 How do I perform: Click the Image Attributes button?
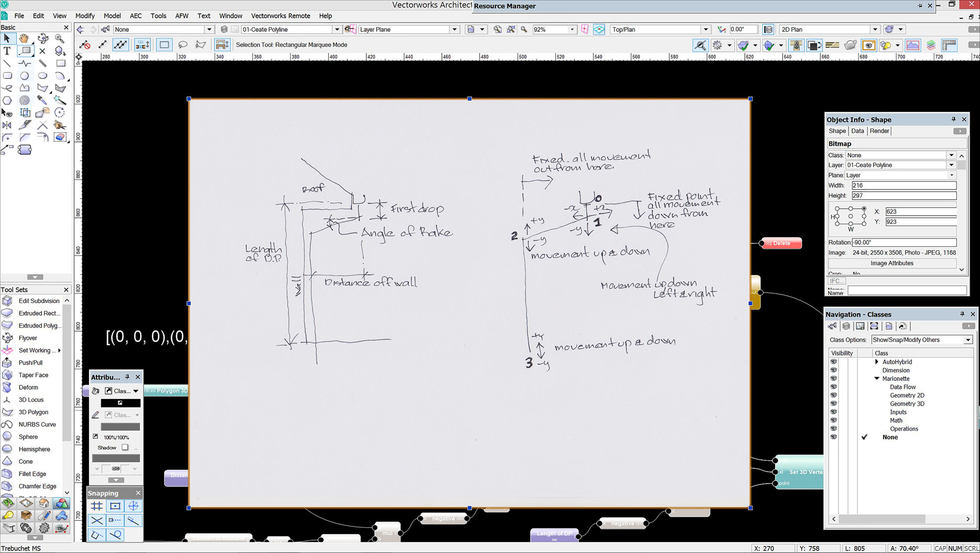pyautogui.click(x=892, y=263)
